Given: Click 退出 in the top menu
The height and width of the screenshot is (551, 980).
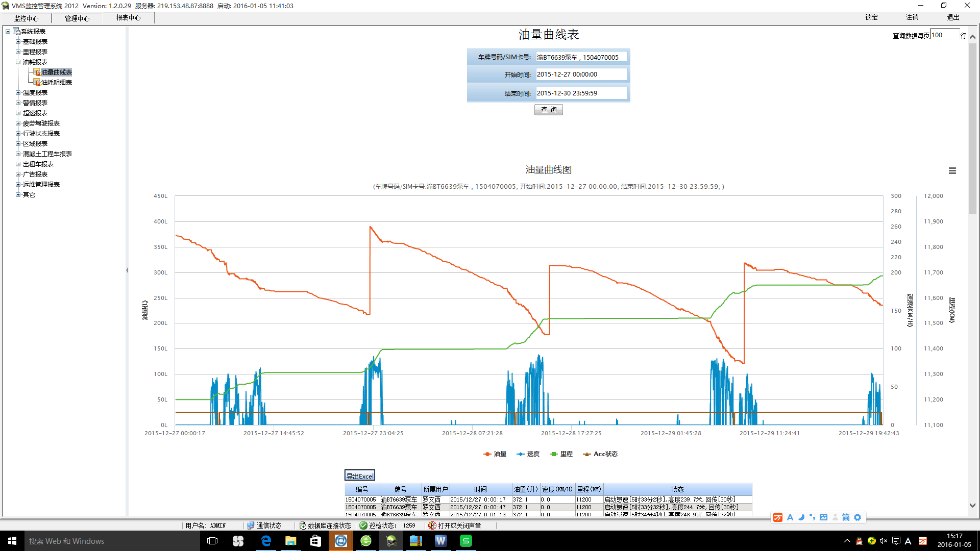Looking at the screenshot, I should (953, 17).
